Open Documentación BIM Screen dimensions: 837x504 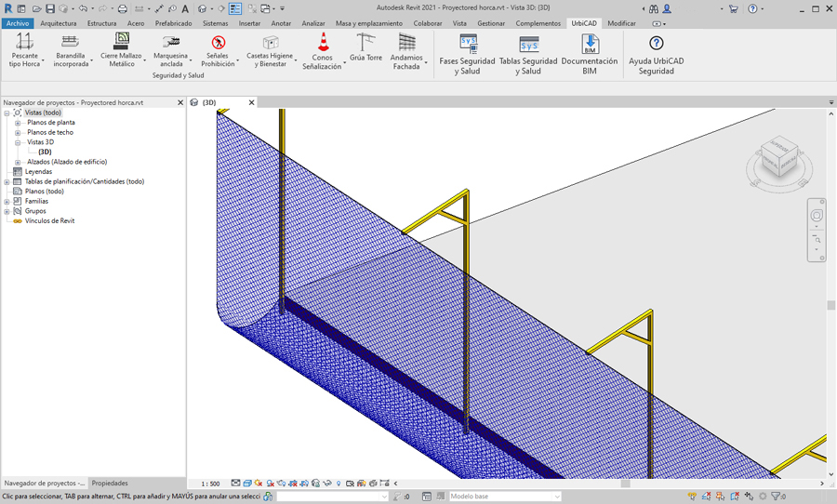(590, 52)
